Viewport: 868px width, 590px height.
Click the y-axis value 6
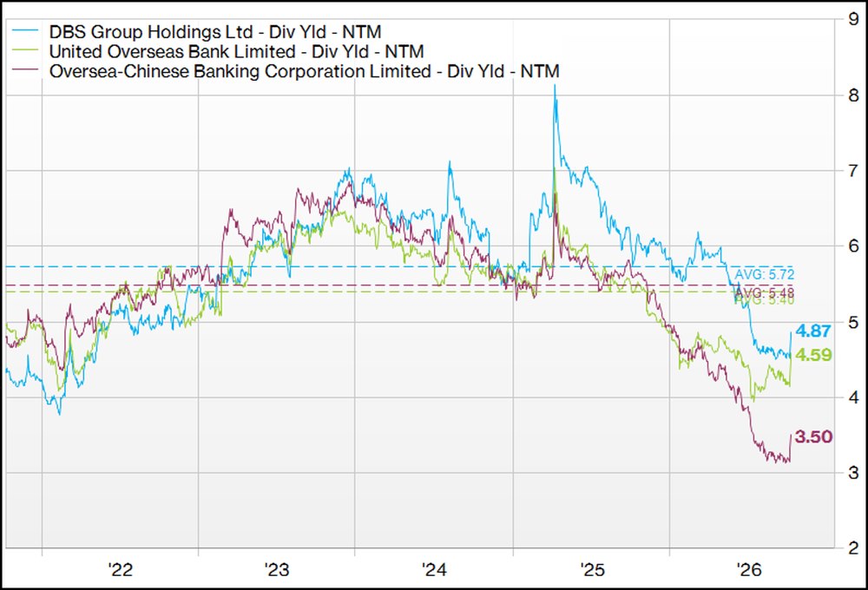[853, 246]
